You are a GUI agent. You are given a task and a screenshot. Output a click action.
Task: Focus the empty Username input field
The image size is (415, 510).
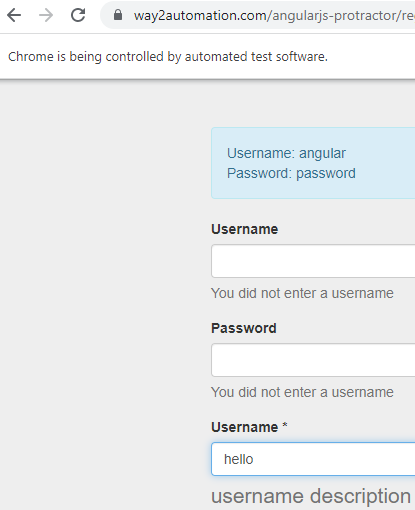click(x=313, y=261)
